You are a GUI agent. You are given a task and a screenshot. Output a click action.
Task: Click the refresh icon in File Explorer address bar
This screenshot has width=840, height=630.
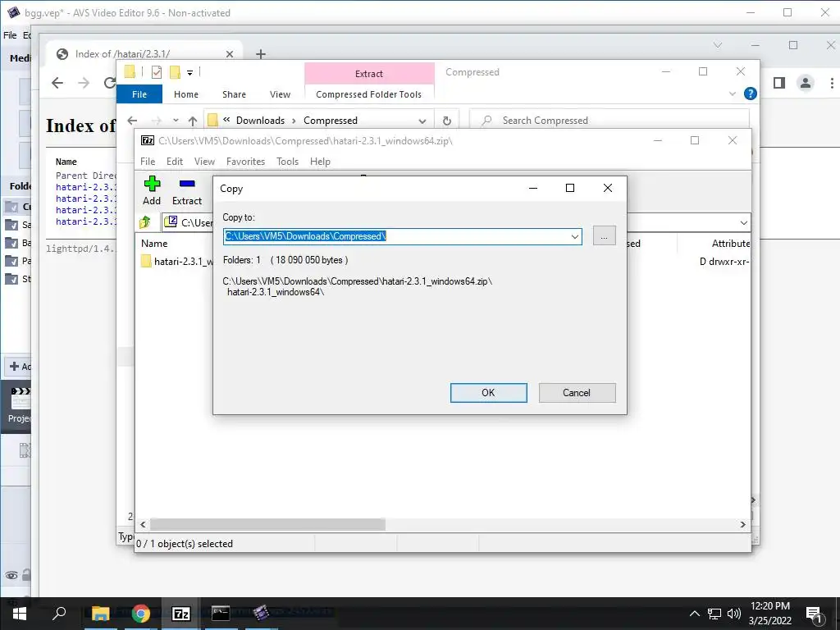(x=447, y=121)
